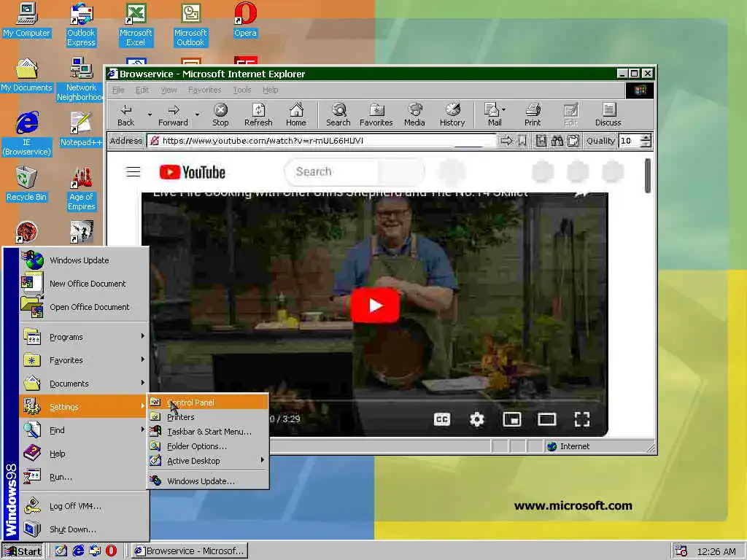The image size is (747, 560).
Task: Open the Media toolbar button
Action: pos(414,115)
